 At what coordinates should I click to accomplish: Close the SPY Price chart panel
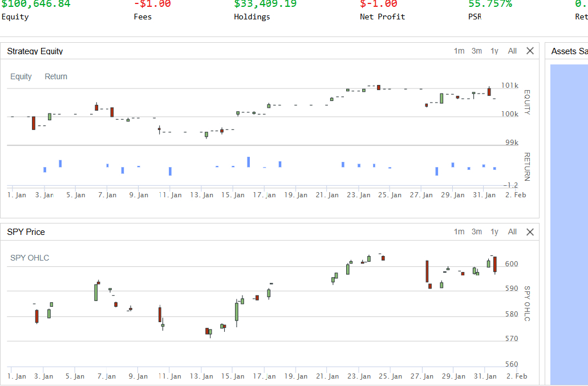click(530, 231)
